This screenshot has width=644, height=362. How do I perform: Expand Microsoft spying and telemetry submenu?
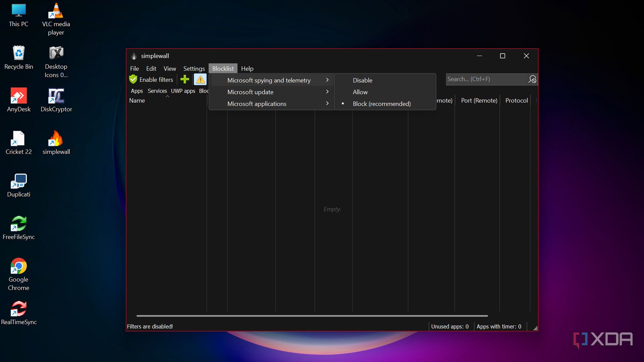coord(269,80)
